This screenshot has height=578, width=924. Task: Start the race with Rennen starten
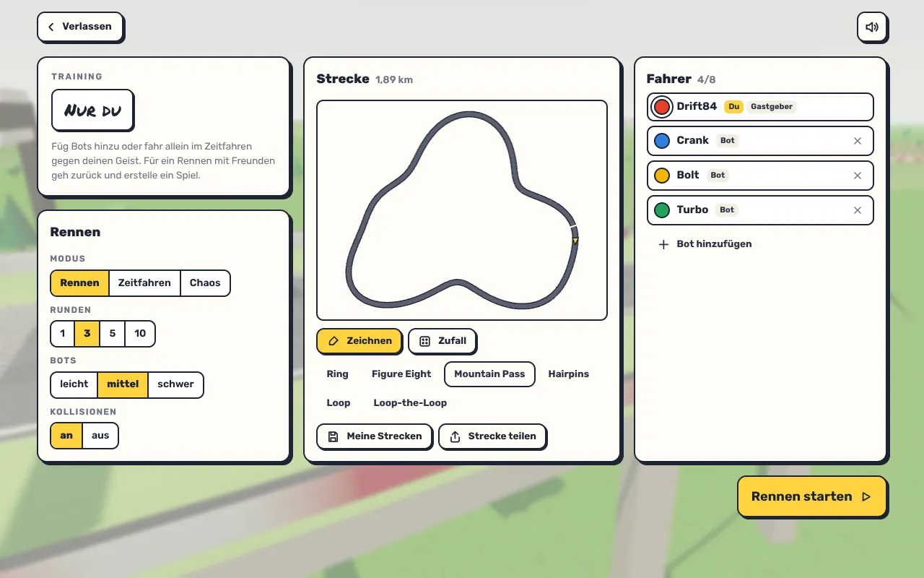tap(812, 496)
